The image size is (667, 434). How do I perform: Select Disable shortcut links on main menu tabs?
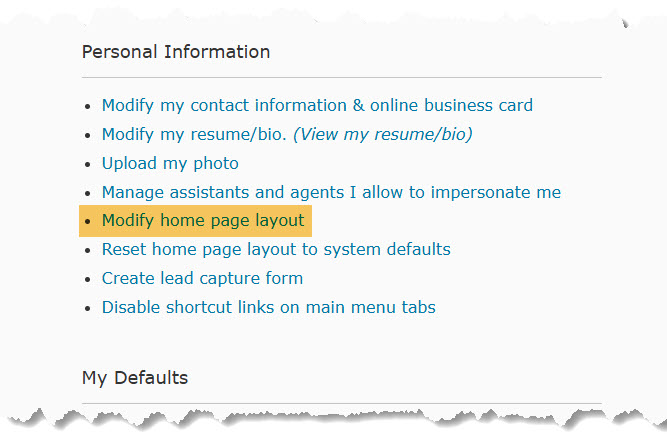point(268,307)
